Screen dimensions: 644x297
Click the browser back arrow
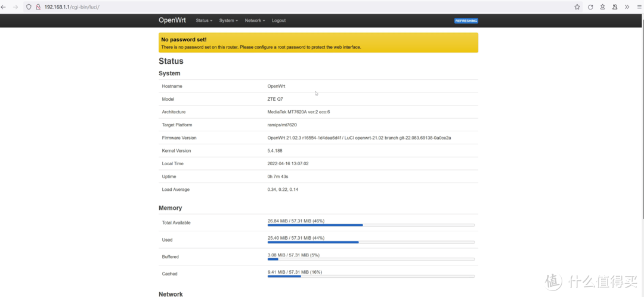[x=4, y=7]
